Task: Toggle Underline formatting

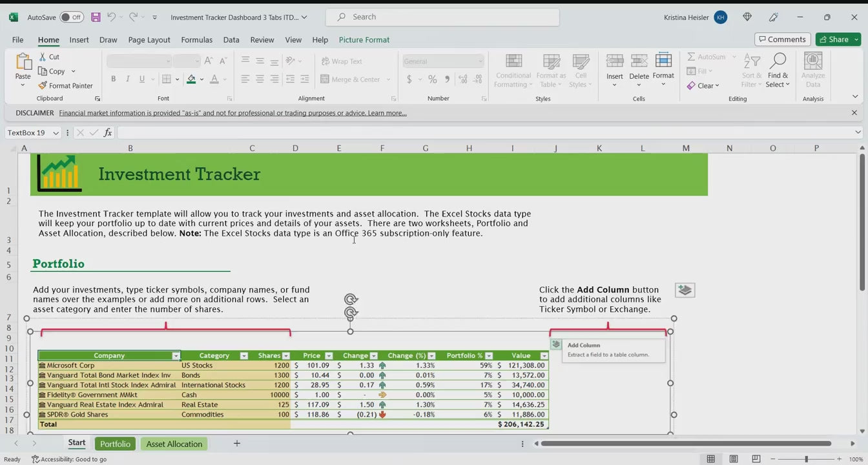Action: 141,79
